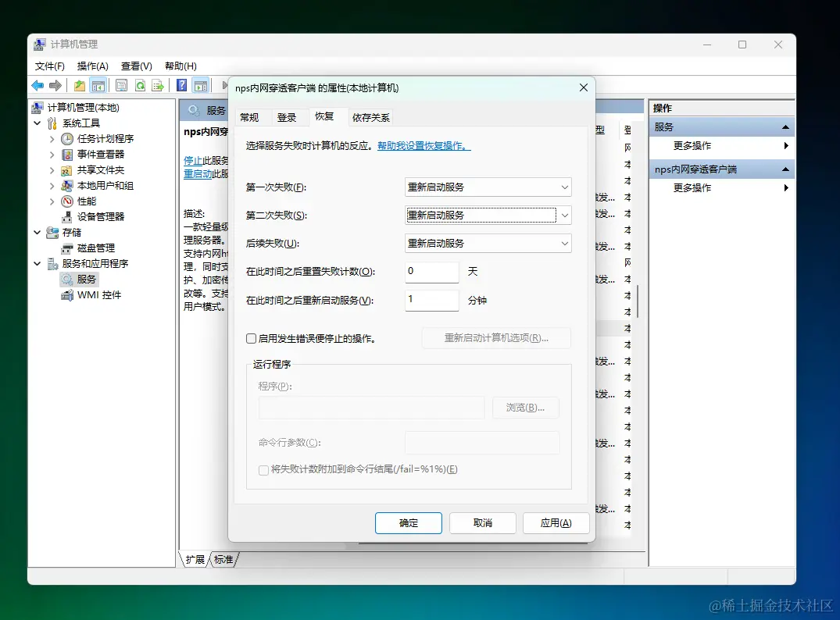
Task: Expand 更多操作 under 服务 in Actions pane
Action: pyautogui.click(x=721, y=146)
